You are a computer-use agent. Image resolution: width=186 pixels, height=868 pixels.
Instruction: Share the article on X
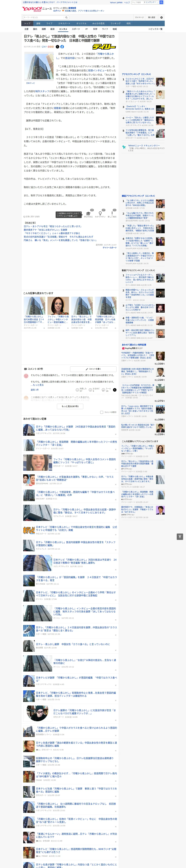[57, 47]
